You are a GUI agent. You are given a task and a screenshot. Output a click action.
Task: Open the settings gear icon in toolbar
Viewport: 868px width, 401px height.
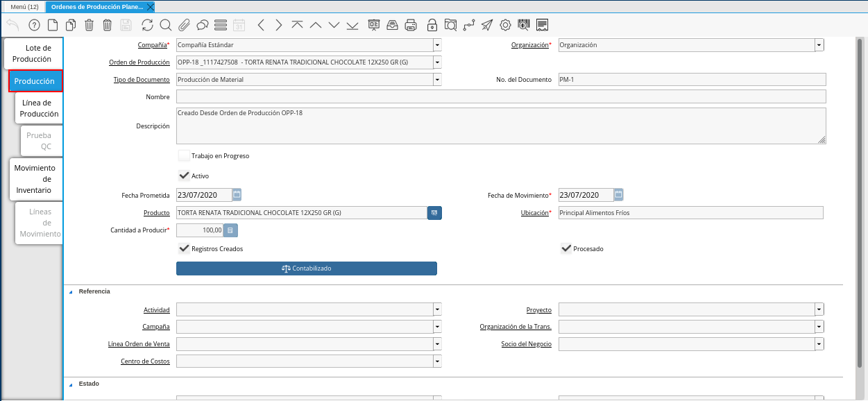(505, 26)
